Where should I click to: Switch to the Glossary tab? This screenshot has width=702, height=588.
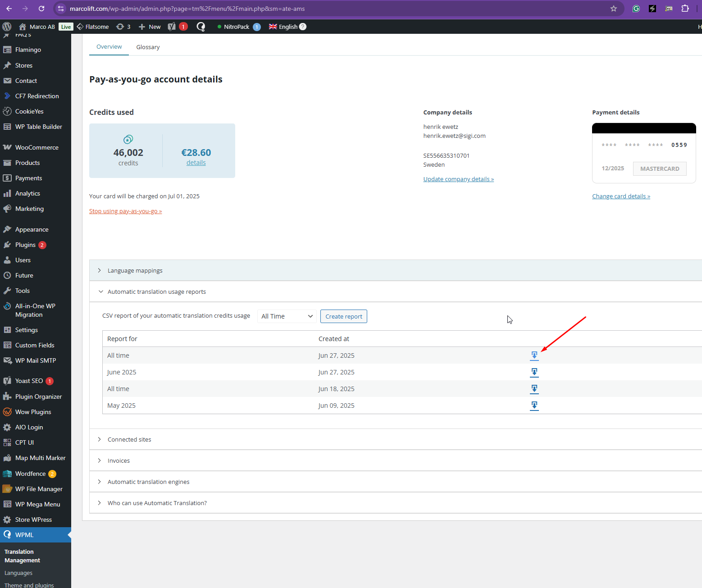(148, 47)
